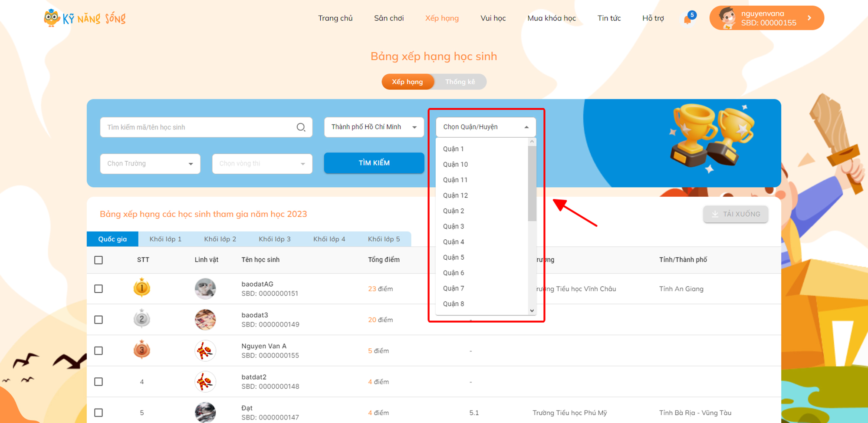
Task: Select the checkbox for Nguyen Van A
Action: 99,351
